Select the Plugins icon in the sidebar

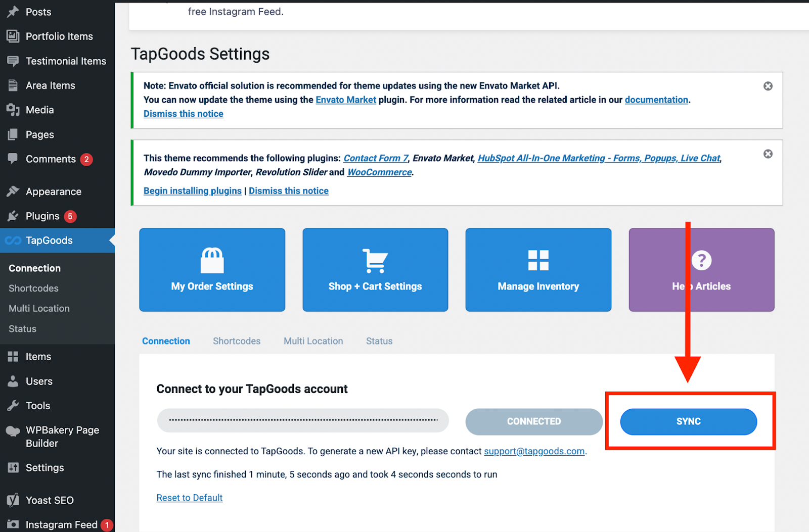click(13, 216)
